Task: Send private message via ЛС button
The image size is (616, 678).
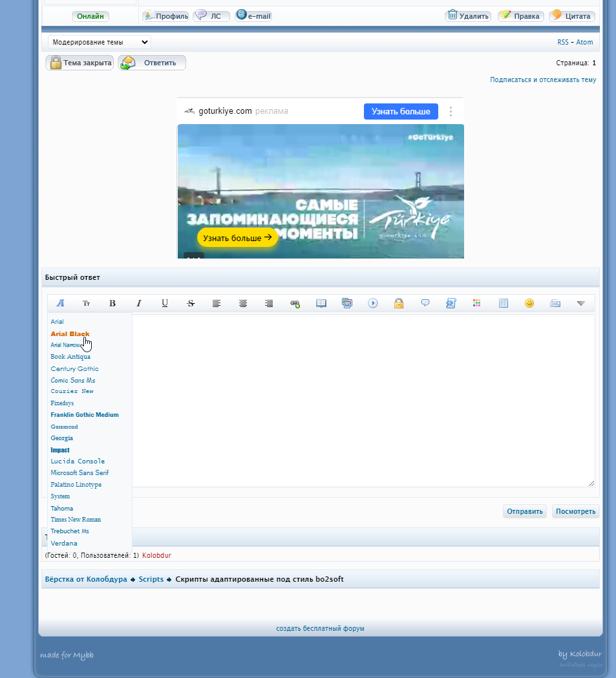Action: tap(211, 16)
